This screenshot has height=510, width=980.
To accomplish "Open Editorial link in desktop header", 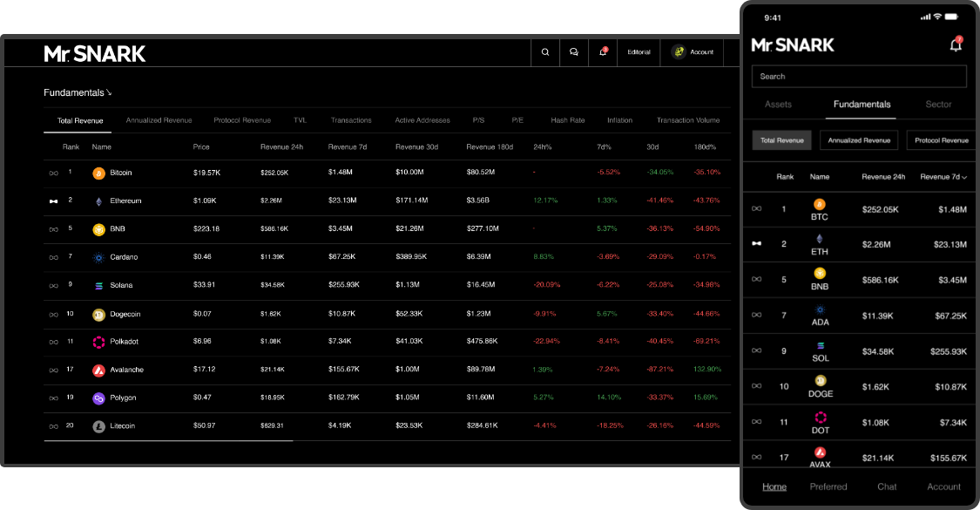I will pos(639,52).
